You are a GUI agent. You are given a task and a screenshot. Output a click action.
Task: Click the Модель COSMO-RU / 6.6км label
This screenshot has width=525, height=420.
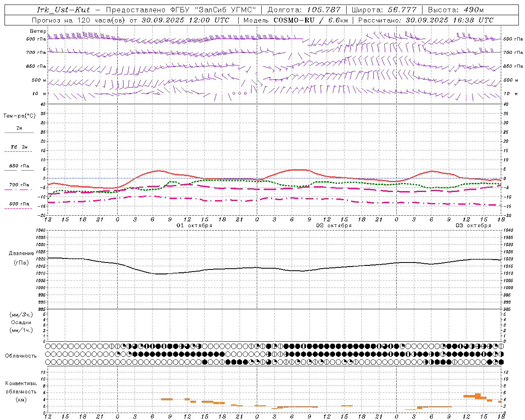[295, 20]
